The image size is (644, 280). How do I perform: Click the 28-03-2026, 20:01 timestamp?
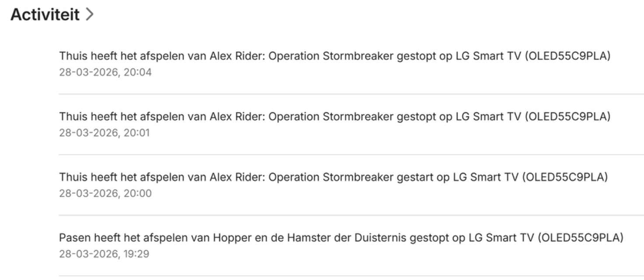pyautogui.click(x=104, y=133)
